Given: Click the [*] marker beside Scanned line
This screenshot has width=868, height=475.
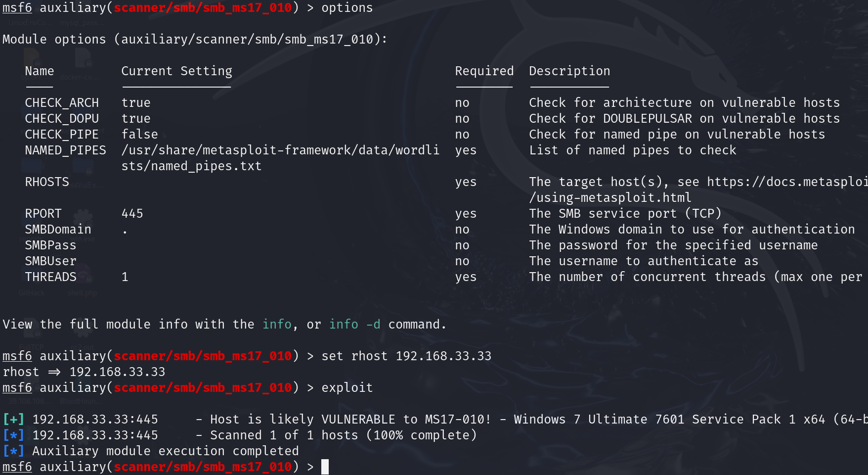Looking at the screenshot, I should point(13,435).
